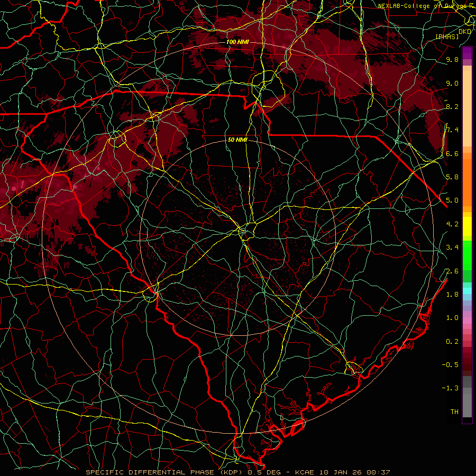Pick the cyan segment of the color bar

(x=467, y=291)
